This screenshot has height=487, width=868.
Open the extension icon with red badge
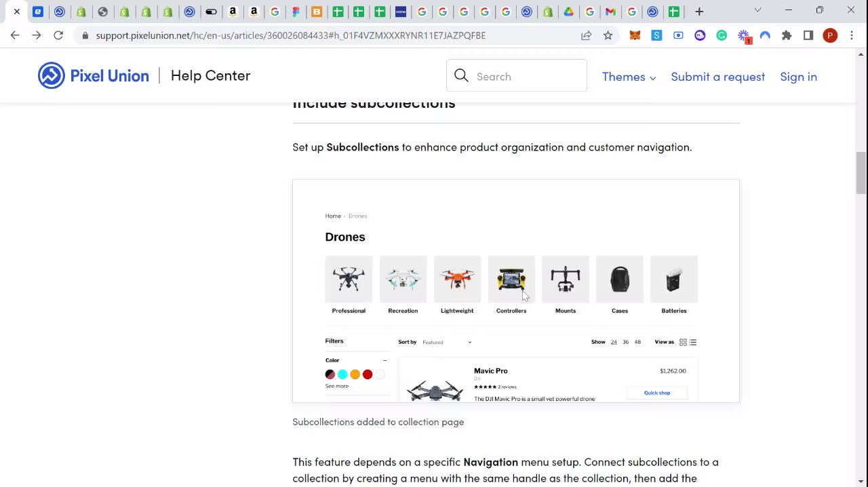coord(744,36)
